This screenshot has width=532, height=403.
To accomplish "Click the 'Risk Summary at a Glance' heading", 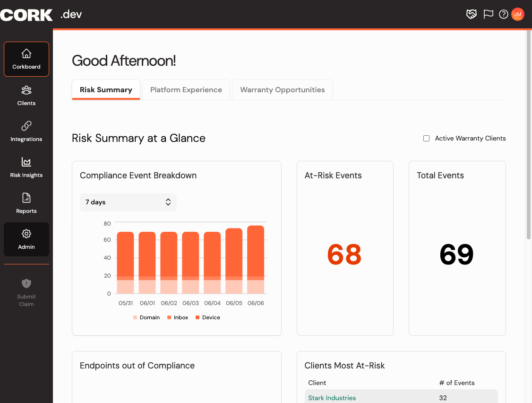I will 138,138.
